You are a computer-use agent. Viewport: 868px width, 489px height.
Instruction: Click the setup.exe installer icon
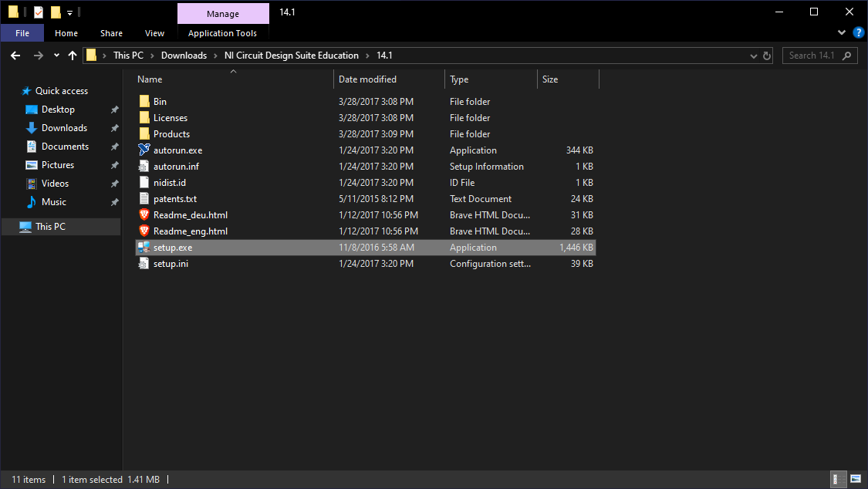(x=144, y=248)
